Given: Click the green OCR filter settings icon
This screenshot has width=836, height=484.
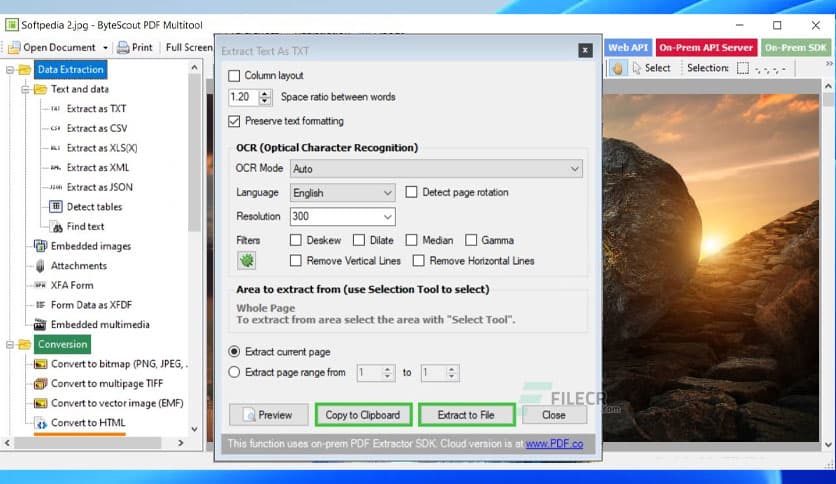Looking at the screenshot, I should point(246,261).
